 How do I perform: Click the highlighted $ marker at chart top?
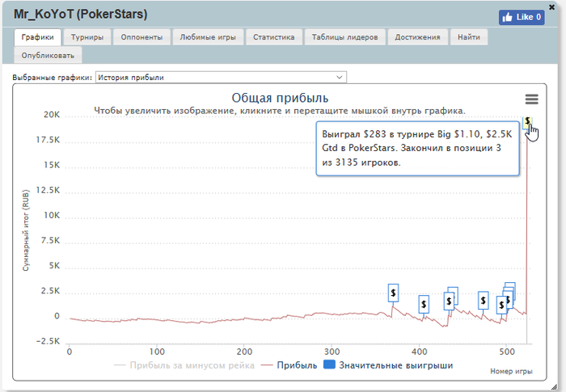[x=528, y=121]
